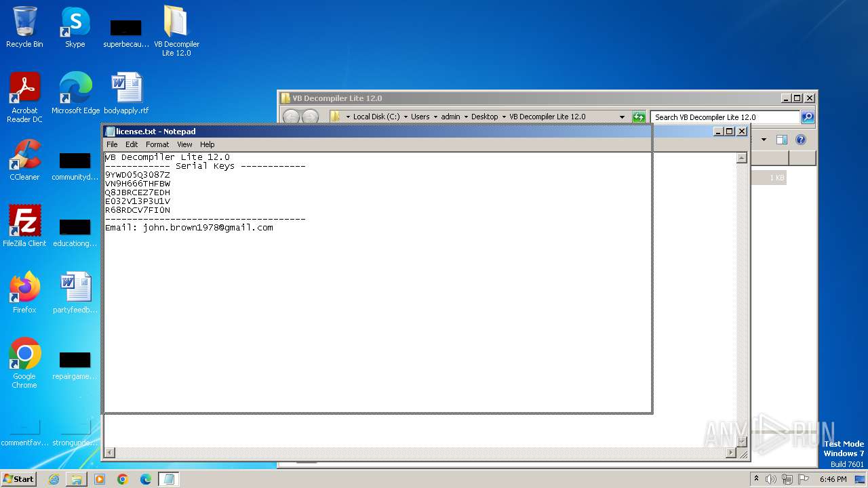Click the serial key Q8JBRCEZ7EDH line
This screenshot has width=868, height=488.
(x=138, y=192)
